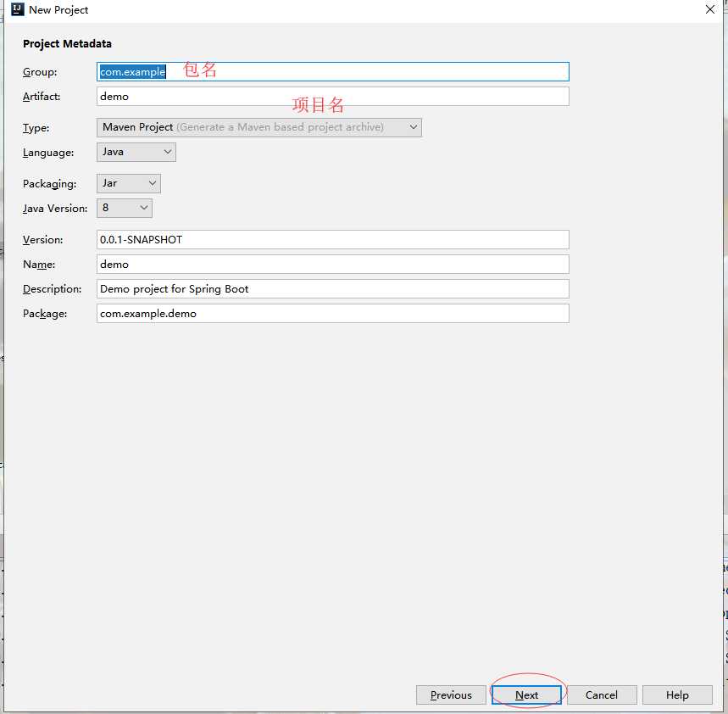Click the Artifact input field
Image resolution: width=728 pixels, height=714 pixels.
332,97
